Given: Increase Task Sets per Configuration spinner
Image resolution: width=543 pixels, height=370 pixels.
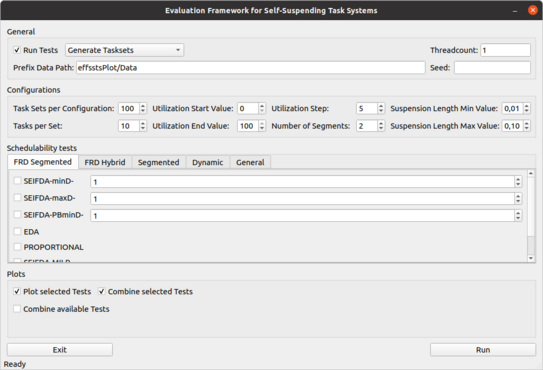Looking at the screenshot, I should pyautogui.click(x=143, y=106).
